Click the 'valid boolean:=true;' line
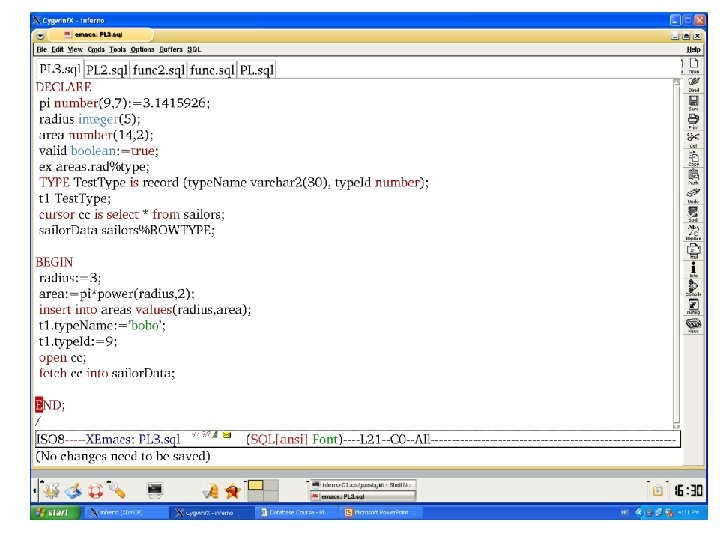The width and height of the screenshot is (720, 540). click(x=99, y=151)
